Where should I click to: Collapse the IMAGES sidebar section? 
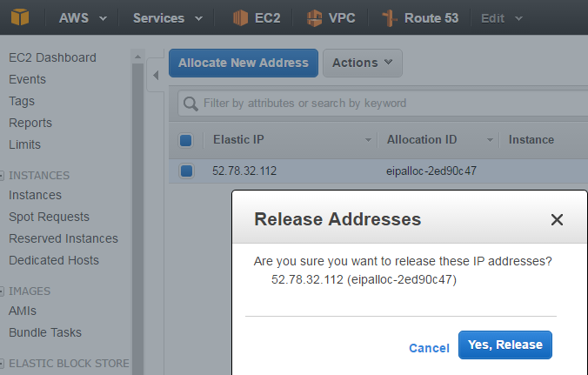pyautogui.click(x=2, y=291)
